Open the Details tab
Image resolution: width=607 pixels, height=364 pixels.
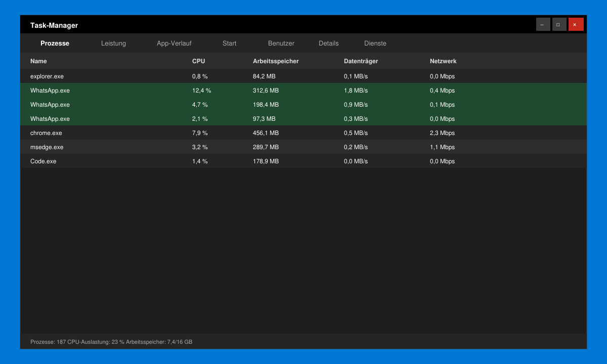click(x=329, y=43)
